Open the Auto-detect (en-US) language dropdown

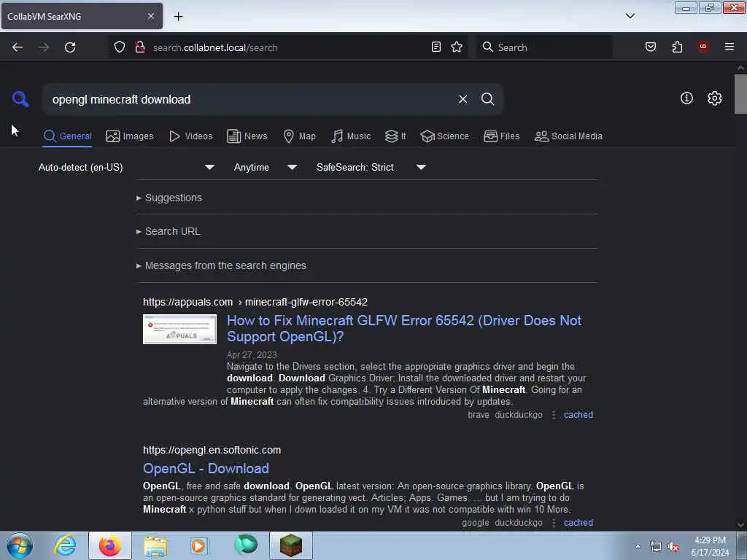click(127, 167)
